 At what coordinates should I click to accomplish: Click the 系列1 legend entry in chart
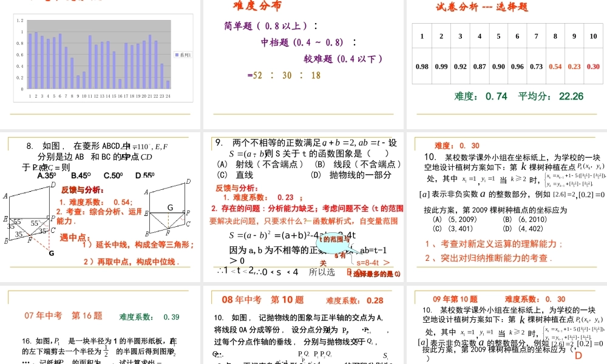point(183,55)
